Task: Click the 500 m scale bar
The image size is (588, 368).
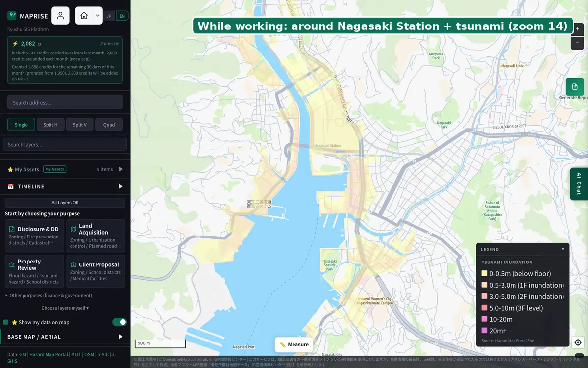Action: [160, 343]
